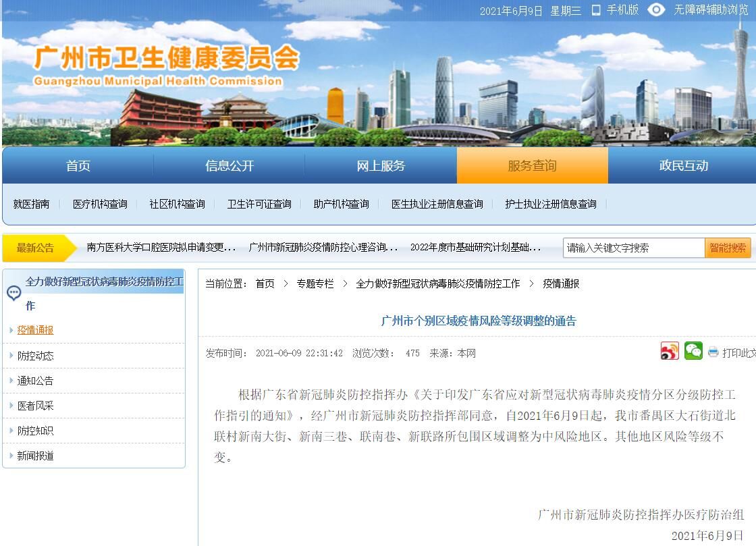Open the 首页 main navigation tab
The width and height of the screenshot is (756, 546).
pos(78,166)
